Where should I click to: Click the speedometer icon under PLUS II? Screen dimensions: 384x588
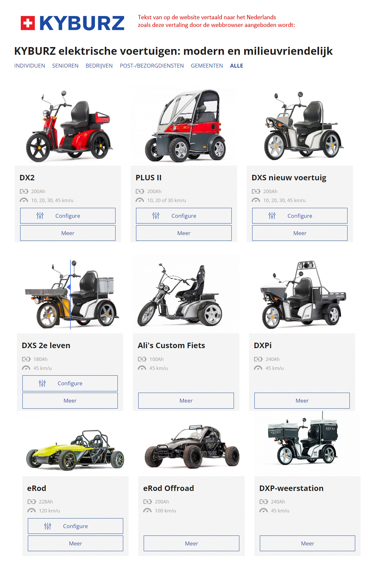tap(140, 200)
